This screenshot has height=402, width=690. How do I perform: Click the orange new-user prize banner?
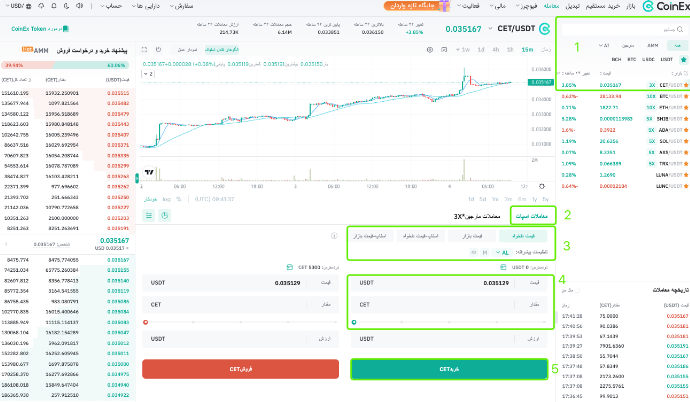tap(411, 6)
